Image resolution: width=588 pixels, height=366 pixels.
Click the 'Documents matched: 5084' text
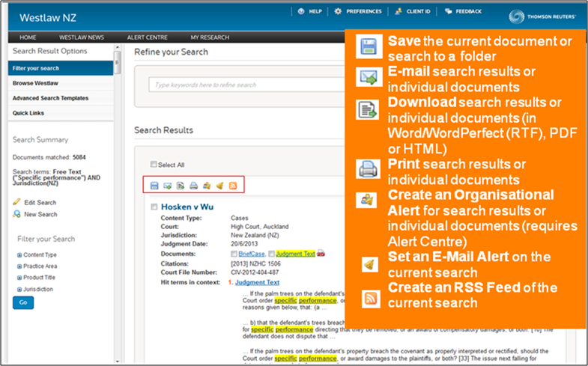(49, 157)
